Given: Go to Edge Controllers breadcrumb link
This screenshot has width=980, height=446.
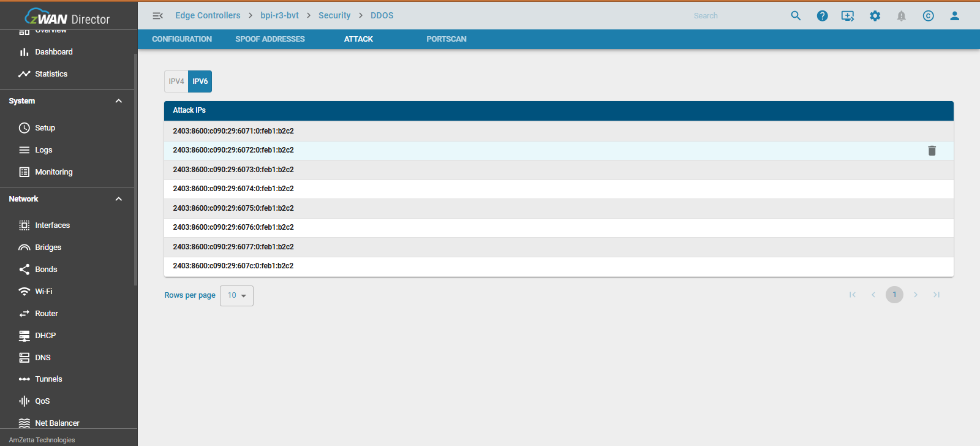Looking at the screenshot, I should pos(208,15).
